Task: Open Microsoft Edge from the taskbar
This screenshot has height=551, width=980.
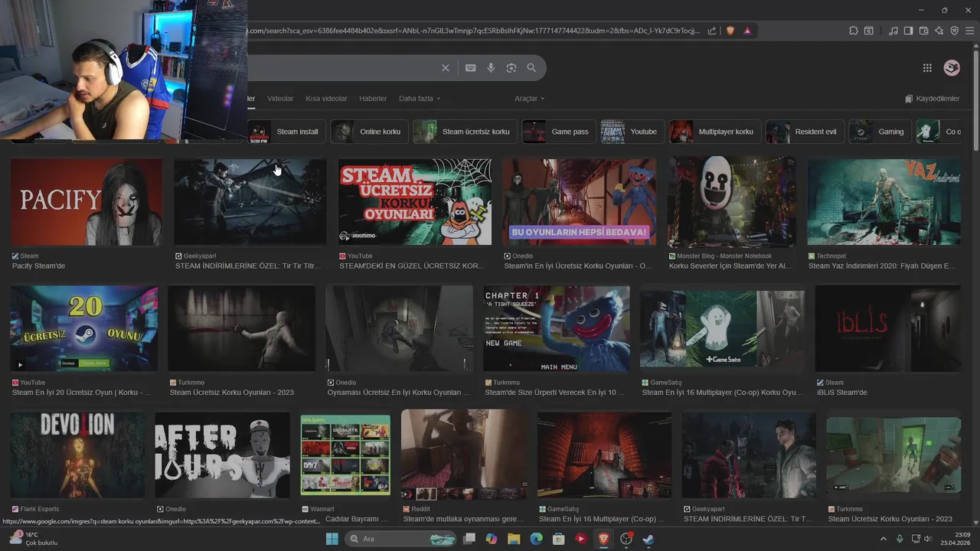Action: [x=537, y=539]
